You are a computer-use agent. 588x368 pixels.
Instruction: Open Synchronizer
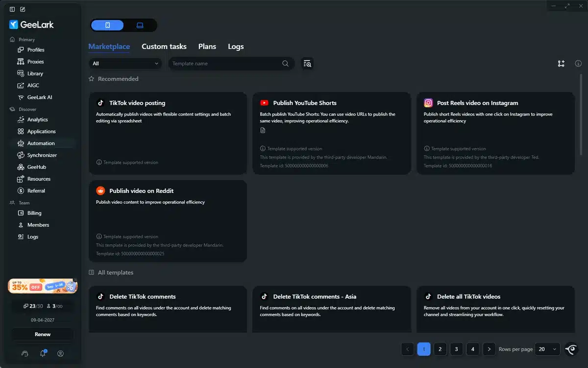click(42, 155)
